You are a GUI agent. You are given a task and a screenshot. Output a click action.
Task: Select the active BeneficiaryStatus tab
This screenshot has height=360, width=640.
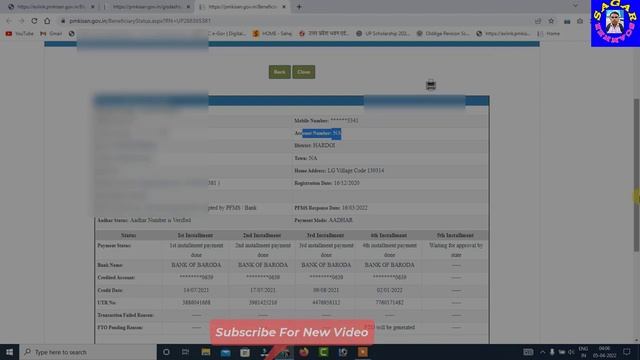click(x=242, y=7)
